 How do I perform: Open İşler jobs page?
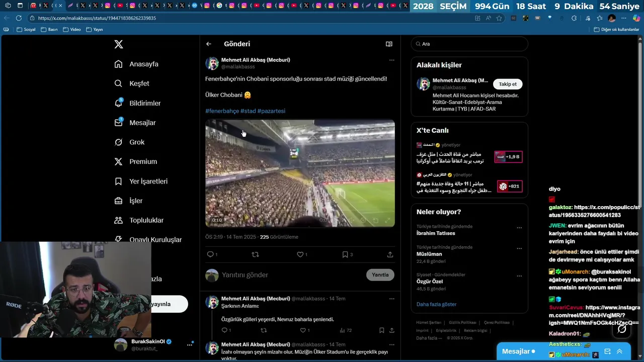coord(128,201)
